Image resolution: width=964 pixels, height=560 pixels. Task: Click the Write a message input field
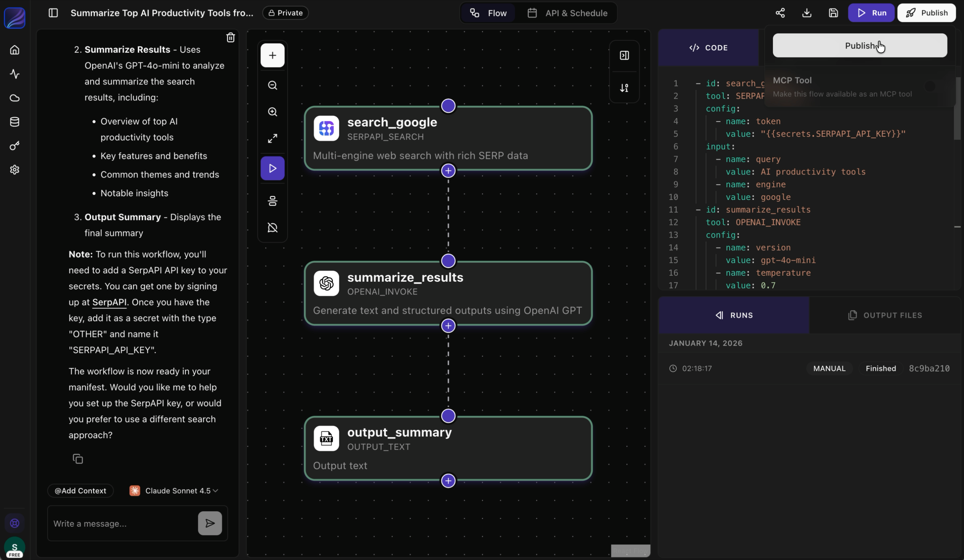click(x=122, y=523)
